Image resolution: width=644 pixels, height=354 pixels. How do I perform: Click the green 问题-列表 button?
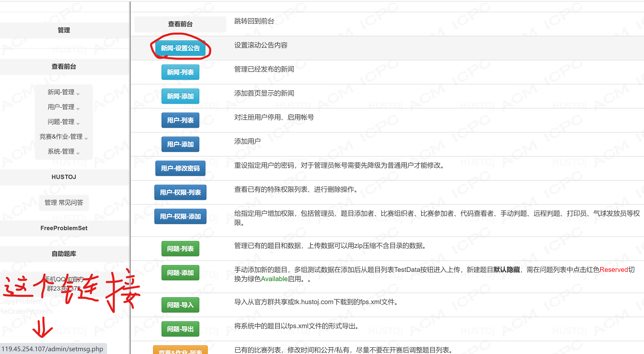click(180, 249)
